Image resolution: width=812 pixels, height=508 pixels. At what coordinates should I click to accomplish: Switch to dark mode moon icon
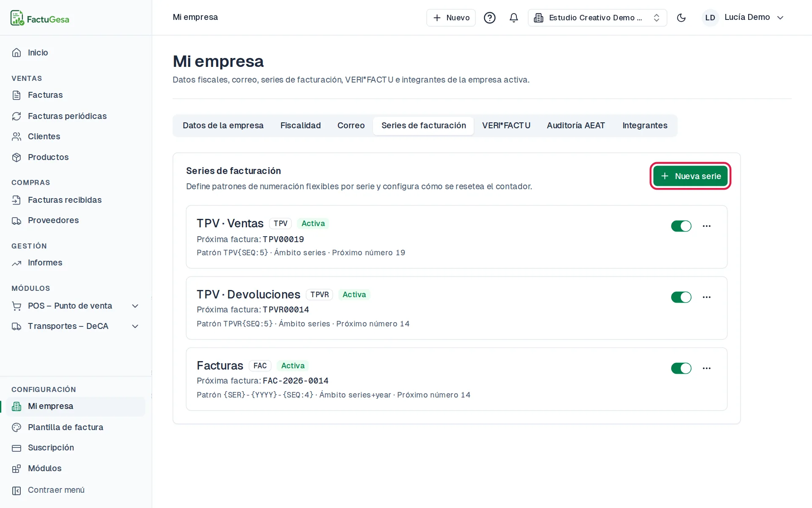[681, 18]
